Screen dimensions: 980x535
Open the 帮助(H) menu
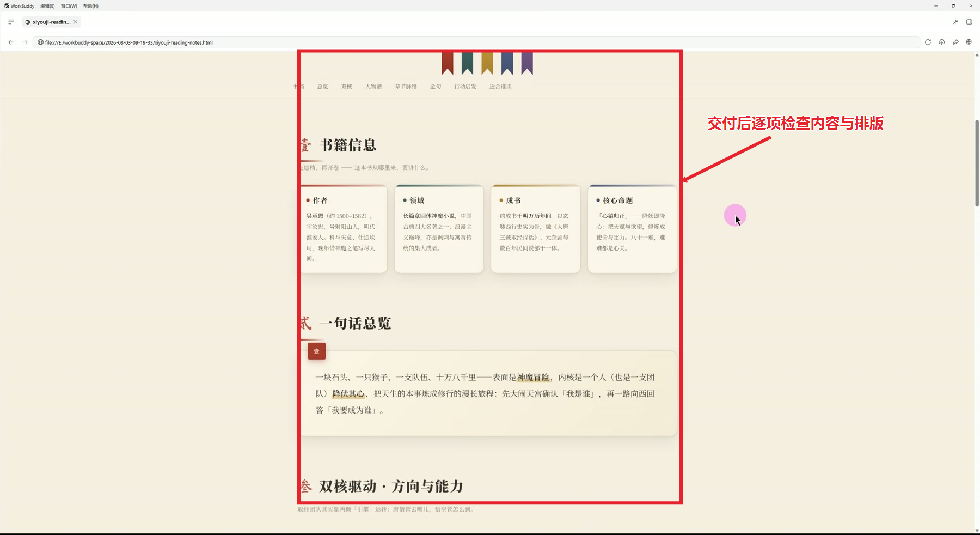91,6
